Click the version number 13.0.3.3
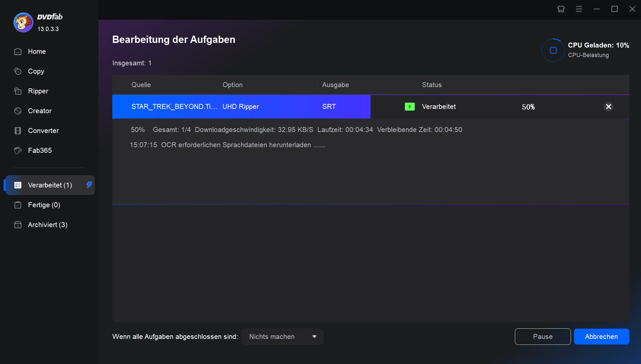Screen dimensions: 641x364 (48, 29)
